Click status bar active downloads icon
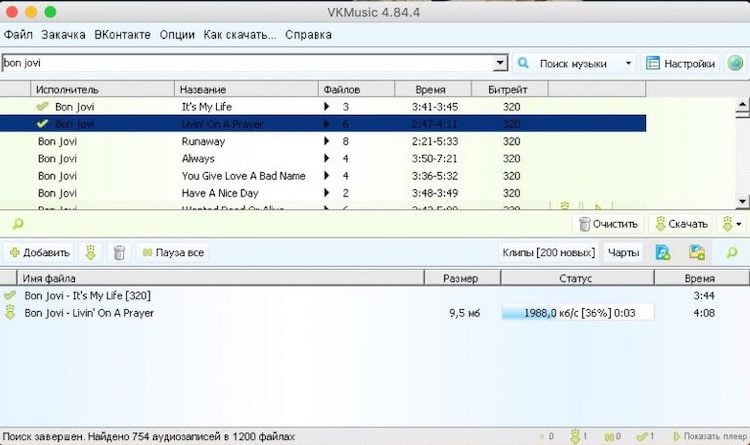 click(575, 436)
